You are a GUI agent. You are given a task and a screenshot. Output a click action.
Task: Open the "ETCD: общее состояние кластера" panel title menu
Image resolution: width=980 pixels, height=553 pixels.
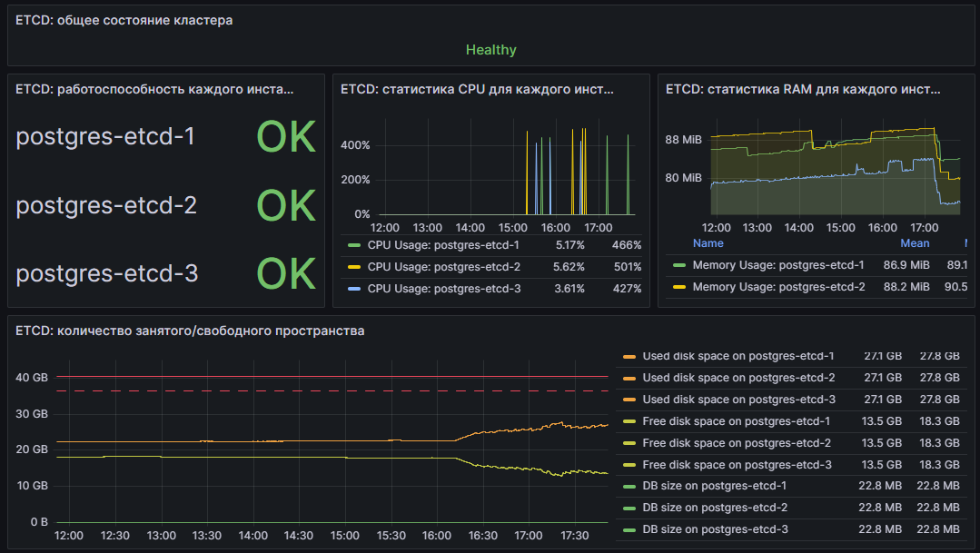tap(124, 20)
